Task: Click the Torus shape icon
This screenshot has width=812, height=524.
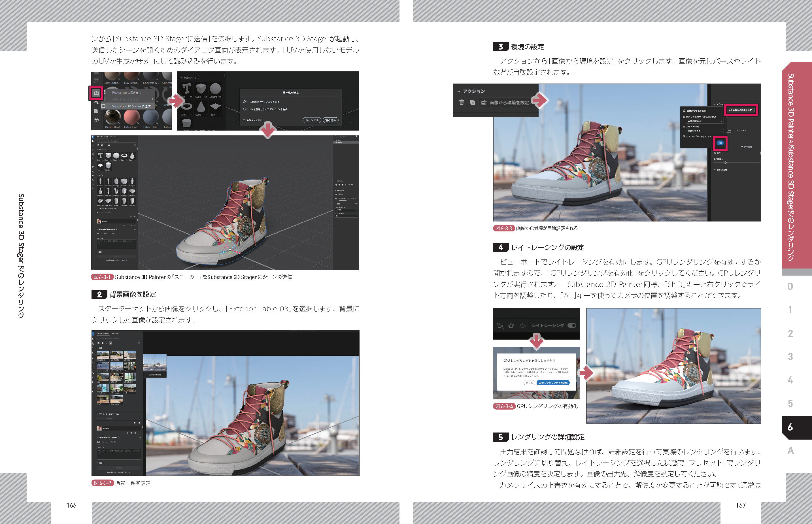Action: tap(186, 107)
